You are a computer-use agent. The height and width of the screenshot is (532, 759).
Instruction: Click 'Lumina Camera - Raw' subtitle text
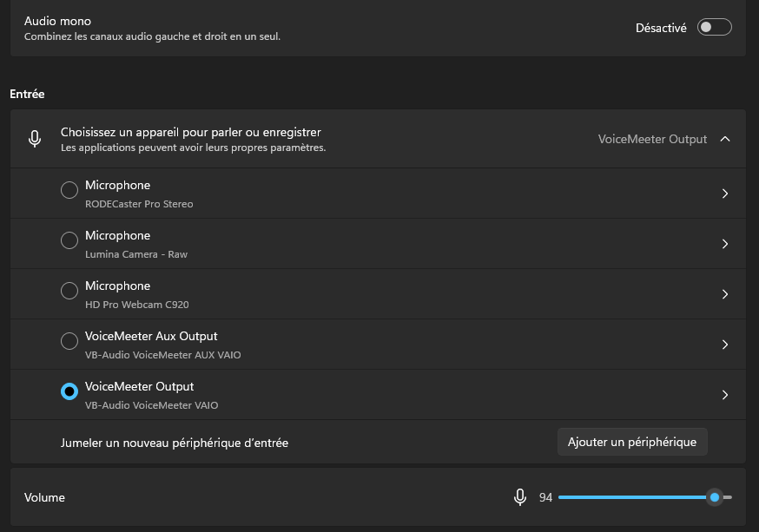tap(136, 254)
